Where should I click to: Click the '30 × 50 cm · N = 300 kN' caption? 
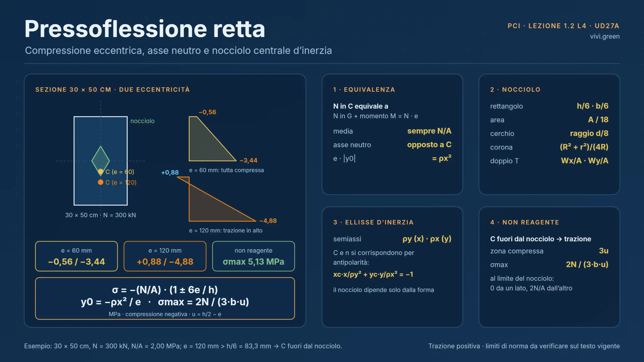(x=101, y=215)
